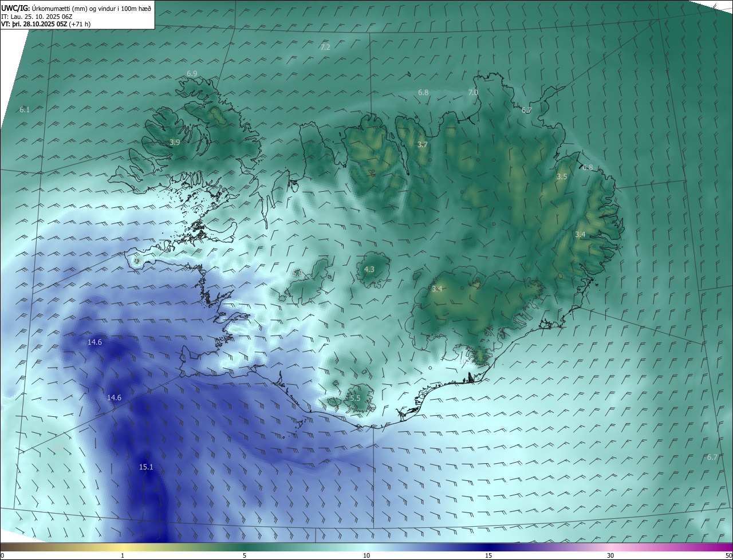Click the "1" tick label on the color scale
The width and height of the screenshot is (733, 560).
click(123, 555)
